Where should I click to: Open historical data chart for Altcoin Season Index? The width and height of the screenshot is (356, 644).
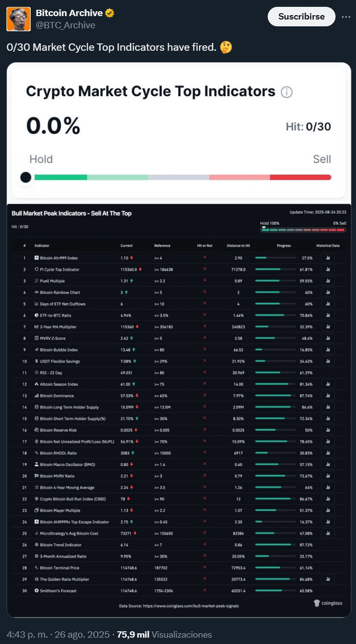(328, 384)
